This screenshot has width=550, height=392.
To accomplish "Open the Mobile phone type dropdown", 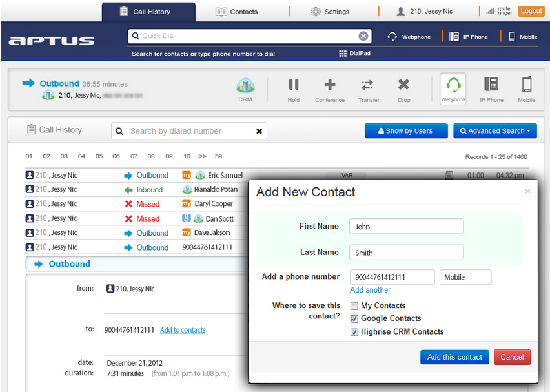I will (465, 277).
